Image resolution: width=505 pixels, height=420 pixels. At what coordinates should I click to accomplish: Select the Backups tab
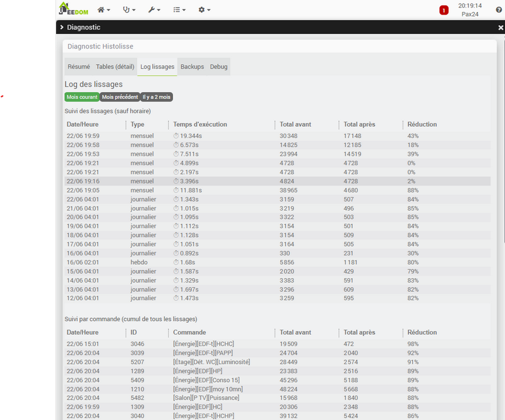192,67
